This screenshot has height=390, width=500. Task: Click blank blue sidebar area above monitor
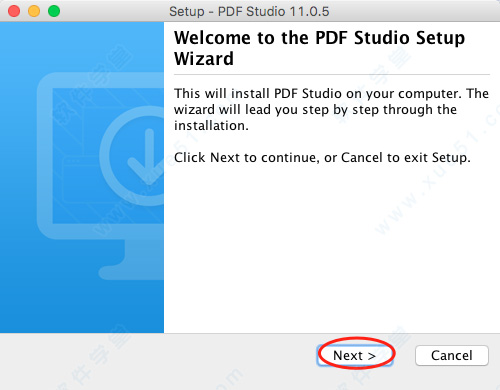pyautogui.click(x=82, y=45)
